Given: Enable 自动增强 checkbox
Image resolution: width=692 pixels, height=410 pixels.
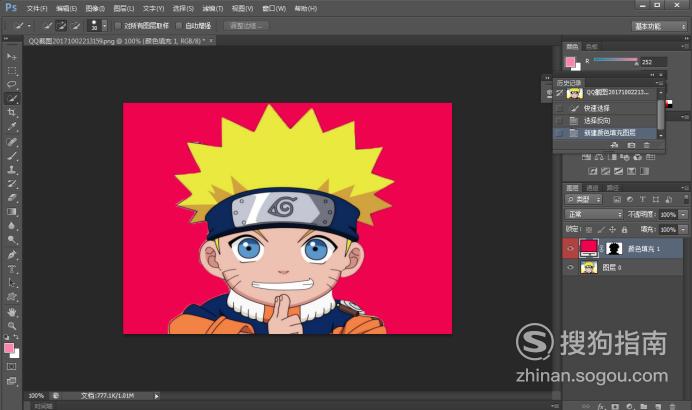Looking at the screenshot, I should [179, 26].
